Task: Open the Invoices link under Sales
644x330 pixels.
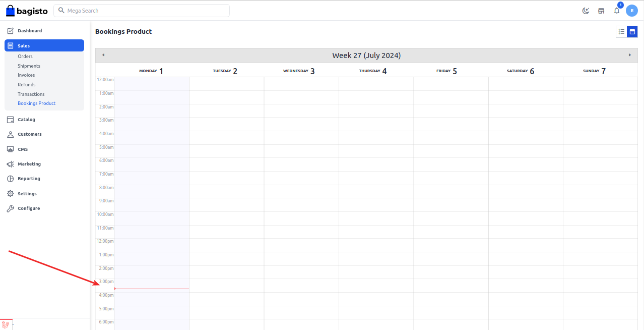Action: tap(26, 75)
